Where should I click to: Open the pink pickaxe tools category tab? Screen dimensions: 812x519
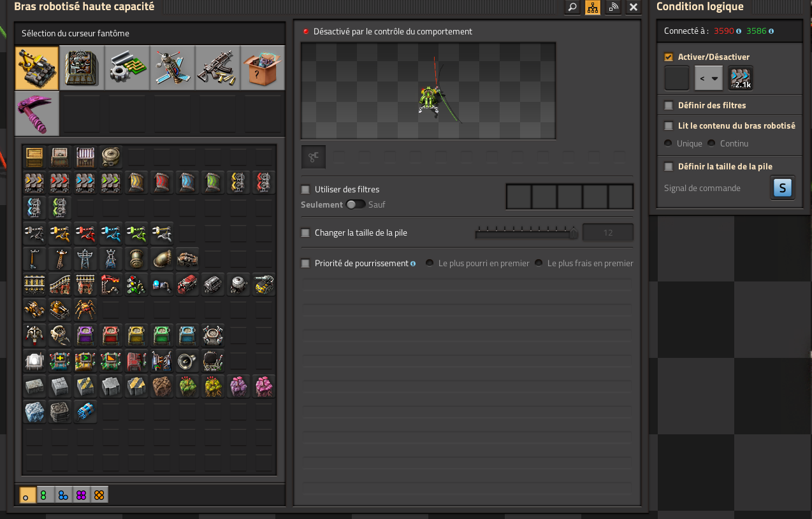click(x=37, y=113)
